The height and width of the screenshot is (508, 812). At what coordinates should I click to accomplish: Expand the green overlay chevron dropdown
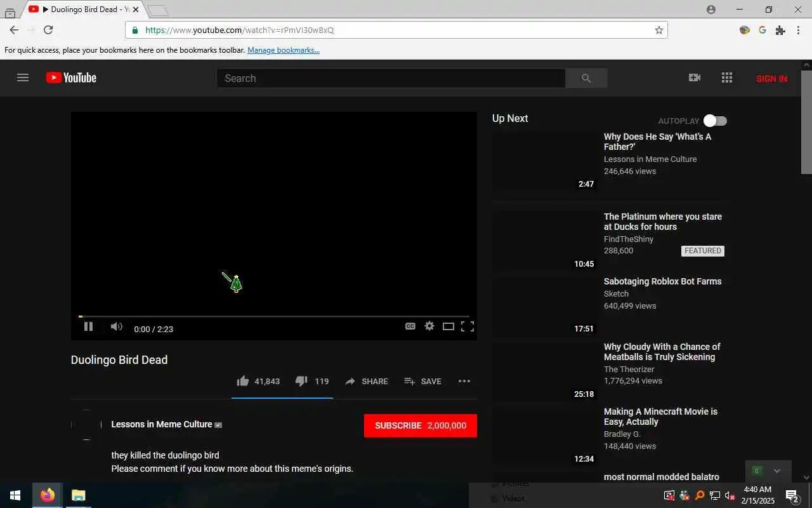coord(776,471)
